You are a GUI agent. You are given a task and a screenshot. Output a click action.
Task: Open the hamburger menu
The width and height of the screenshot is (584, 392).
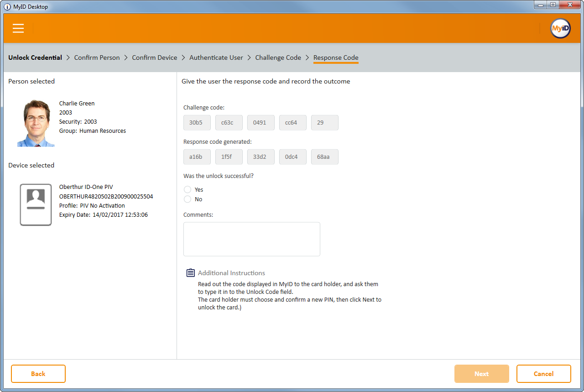click(x=18, y=28)
